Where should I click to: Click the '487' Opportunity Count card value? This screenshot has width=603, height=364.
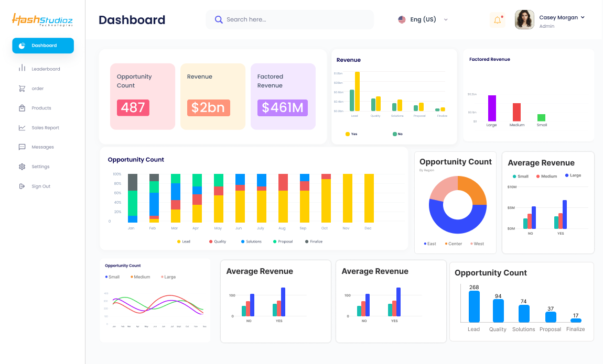click(x=133, y=108)
